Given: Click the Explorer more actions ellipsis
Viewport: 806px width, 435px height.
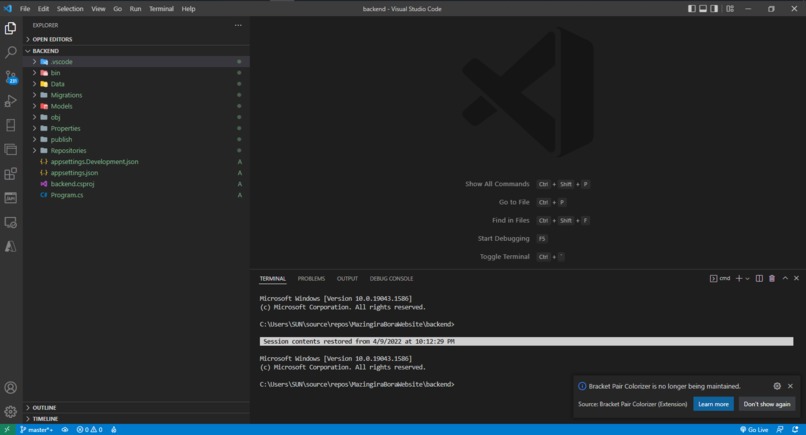Looking at the screenshot, I should [x=238, y=25].
